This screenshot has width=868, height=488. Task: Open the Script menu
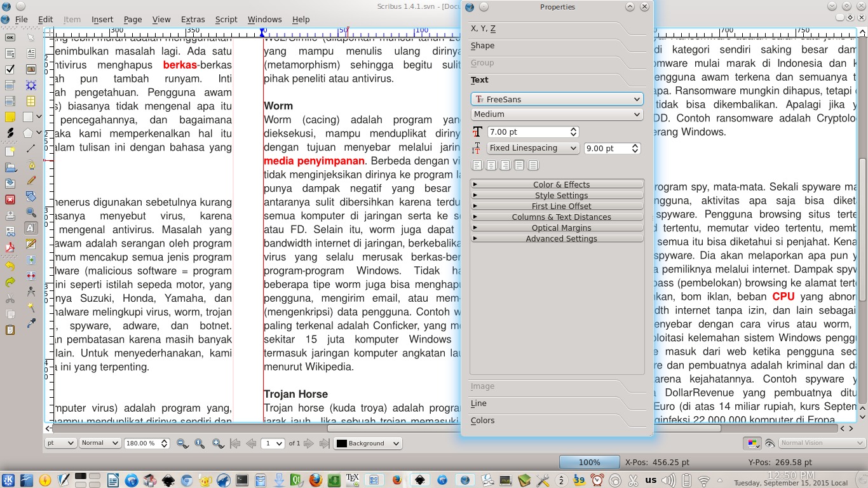pos(226,20)
